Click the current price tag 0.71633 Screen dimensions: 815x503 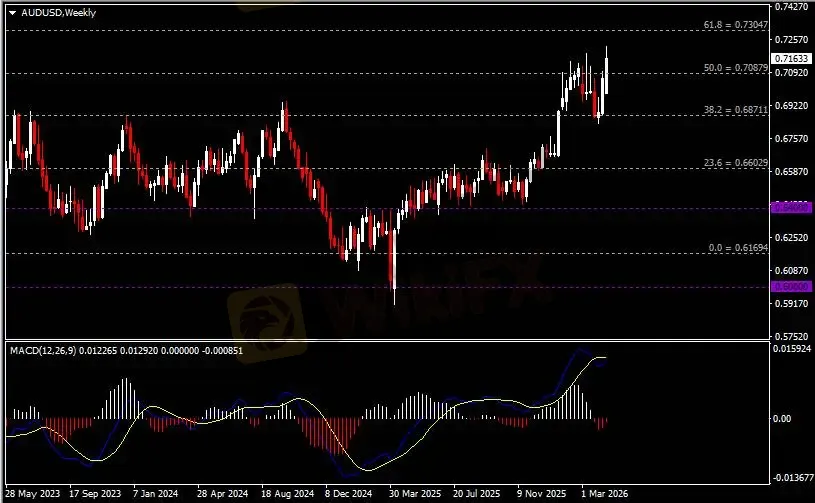pos(791,59)
